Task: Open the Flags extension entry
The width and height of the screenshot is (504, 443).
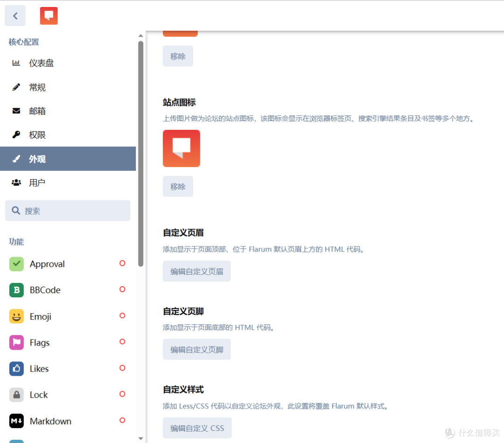Action: click(68, 342)
